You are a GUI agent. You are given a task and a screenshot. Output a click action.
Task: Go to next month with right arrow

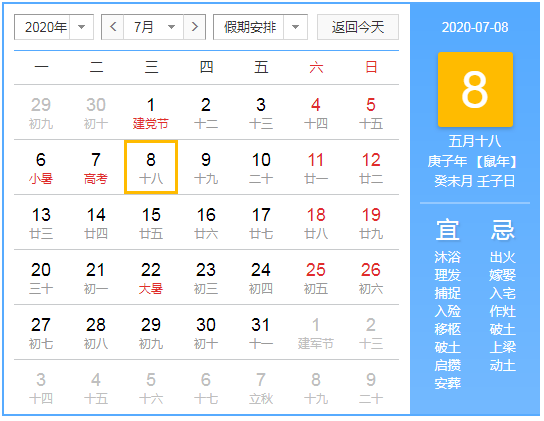195,27
